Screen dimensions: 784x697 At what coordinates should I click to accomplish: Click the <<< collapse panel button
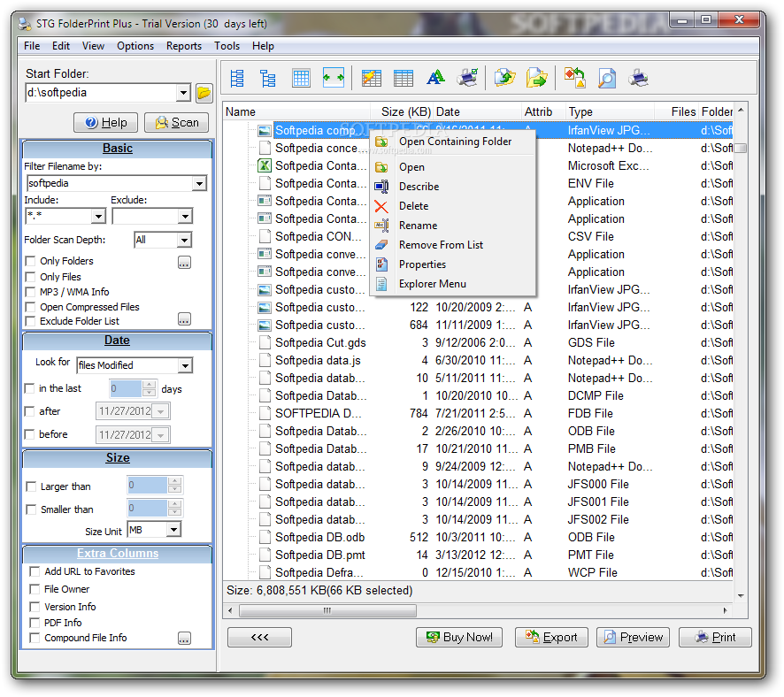pos(259,637)
